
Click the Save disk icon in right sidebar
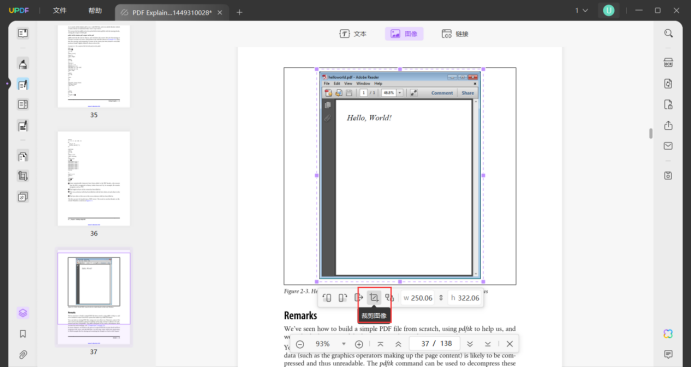[x=669, y=175]
